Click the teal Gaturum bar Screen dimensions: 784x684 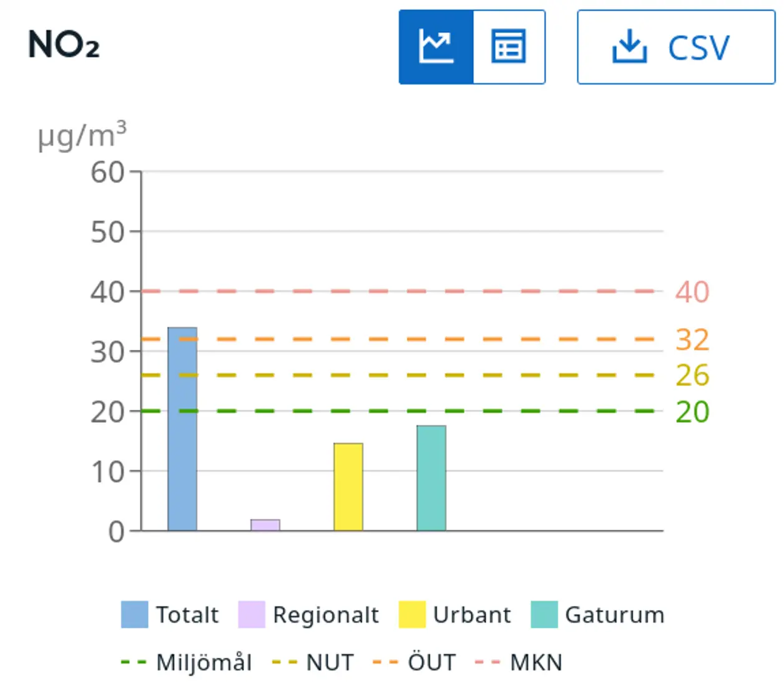pyautogui.click(x=431, y=478)
